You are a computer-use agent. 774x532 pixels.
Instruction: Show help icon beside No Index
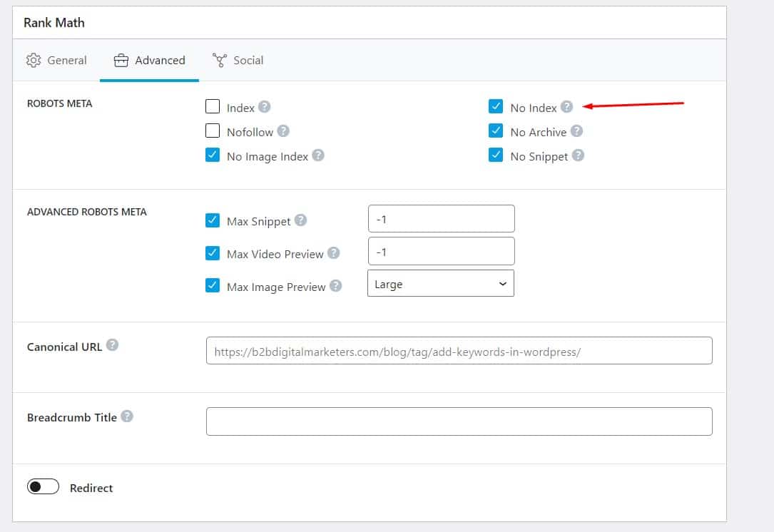[x=566, y=106]
